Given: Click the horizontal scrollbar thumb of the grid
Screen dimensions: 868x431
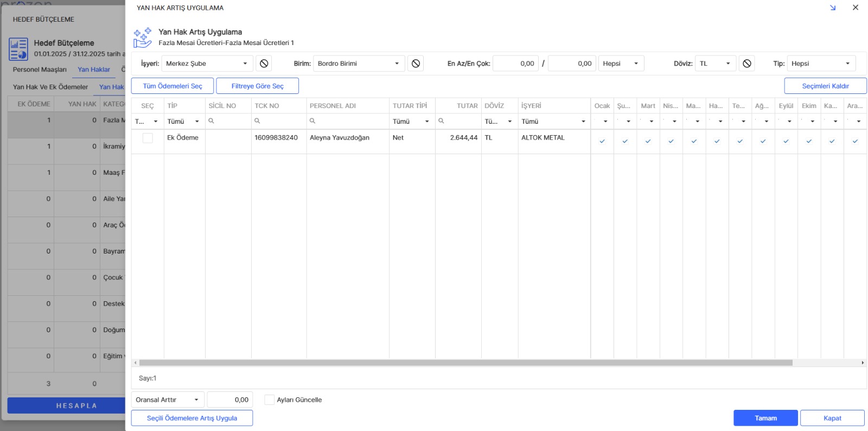Looking at the screenshot, I should 465,363.
